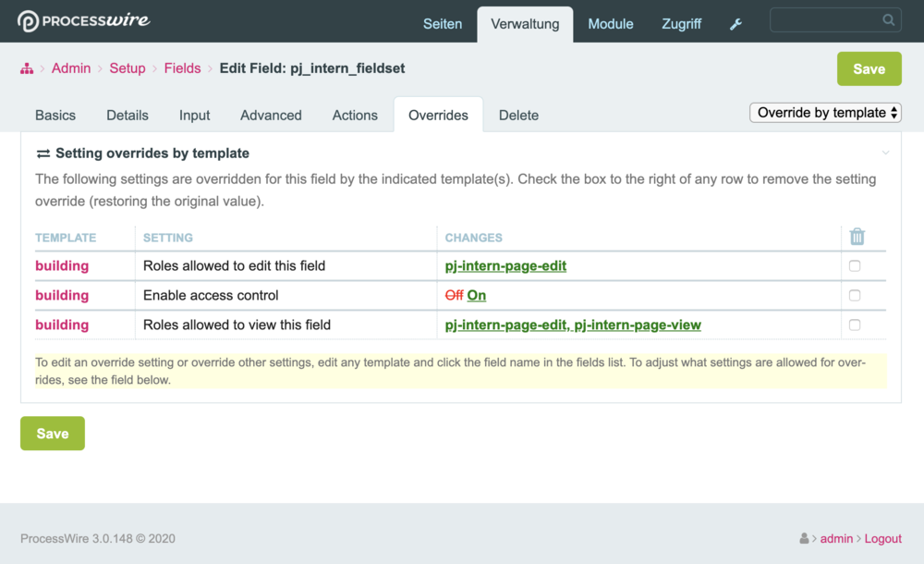Open the Zugriff menu
The image size is (924, 564).
point(681,24)
